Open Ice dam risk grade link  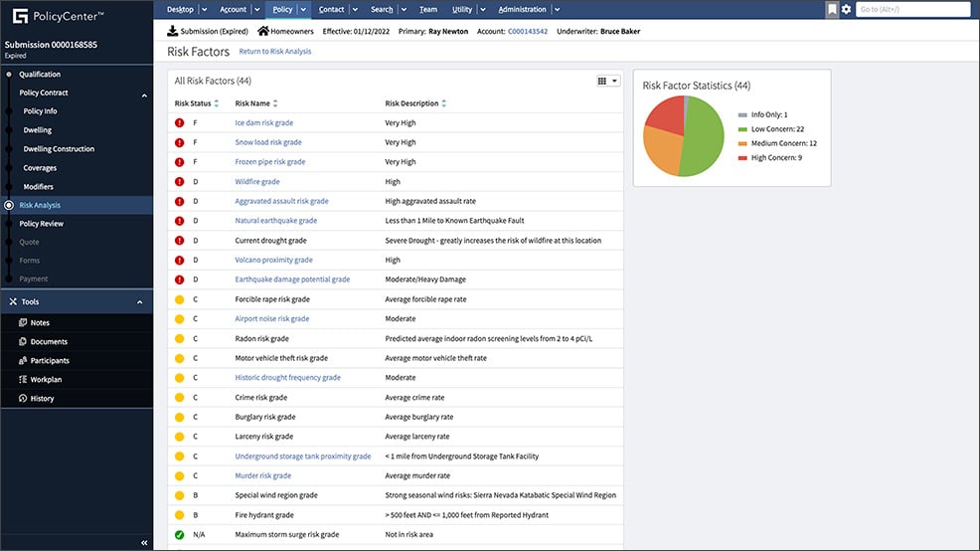pyautogui.click(x=263, y=123)
